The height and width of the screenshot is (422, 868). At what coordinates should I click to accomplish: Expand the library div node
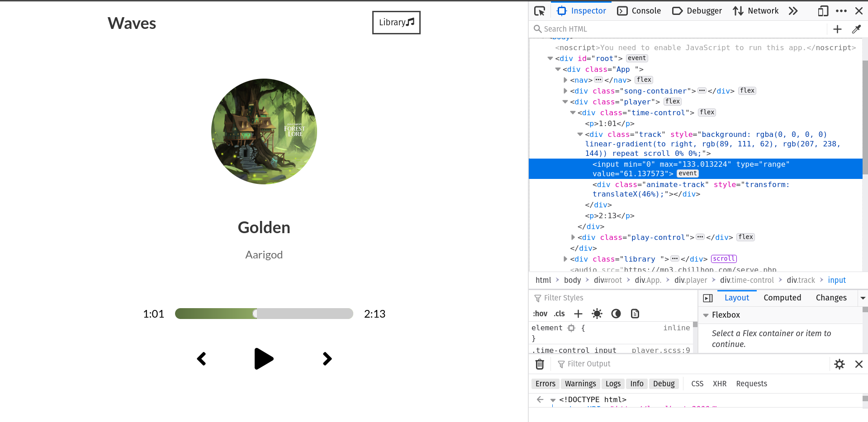click(565, 259)
